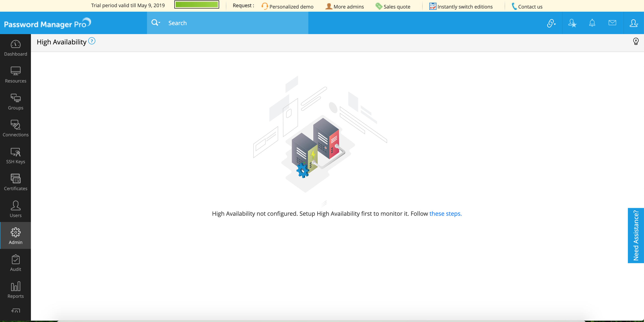Follow the these steps link

click(x=445, y=214)
